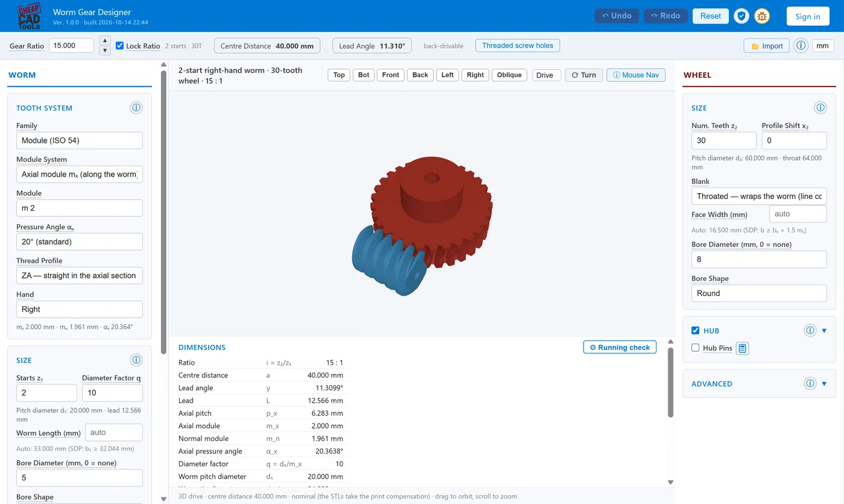This screenshot has width=844, height=504.
Task: Switch to Right view
Action: [475, 75]
